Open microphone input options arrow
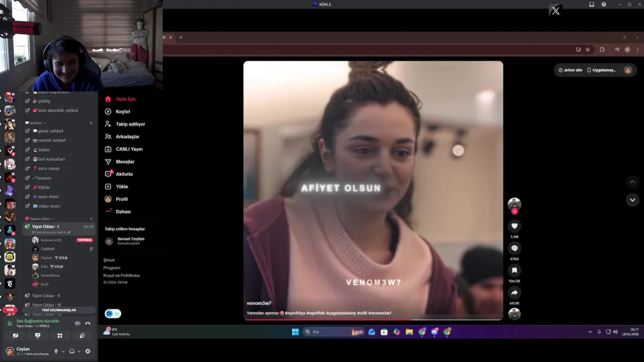This screenshot has height=362, width=644. [x=63, y=351]
